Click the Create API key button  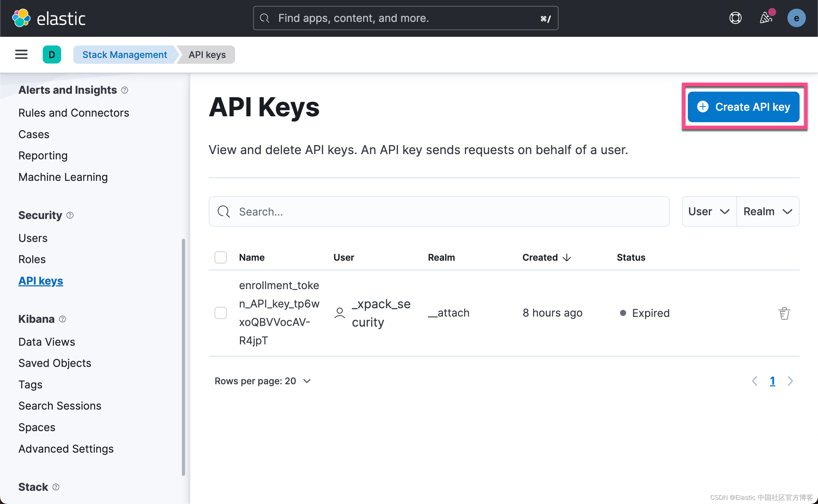point(743,107)
